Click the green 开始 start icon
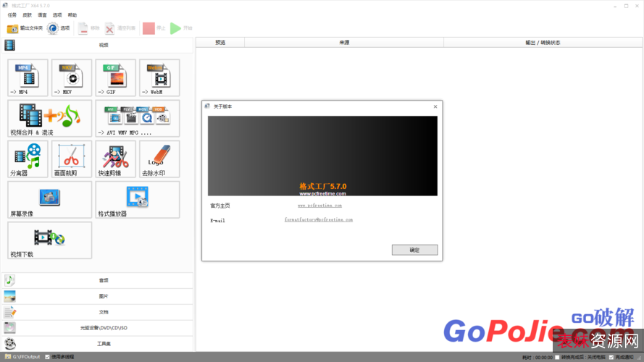 tap(175, 28)
